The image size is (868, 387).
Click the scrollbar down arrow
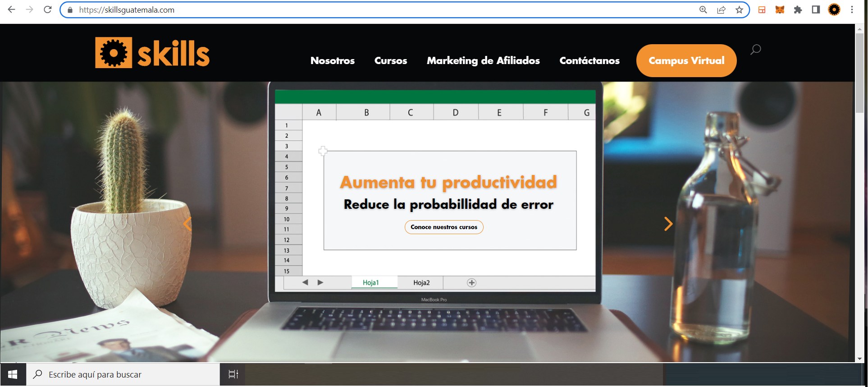coord(859,359)
